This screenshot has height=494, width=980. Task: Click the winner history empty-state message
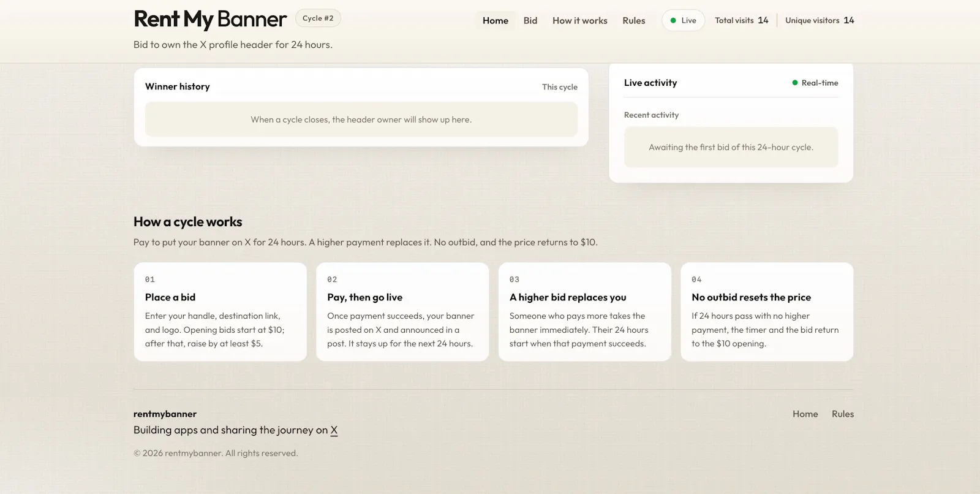[x=361, y=120]
